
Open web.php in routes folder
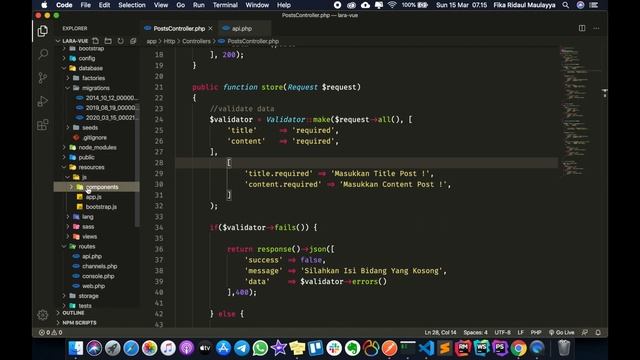pyautogui.click(x=93, y=286)
